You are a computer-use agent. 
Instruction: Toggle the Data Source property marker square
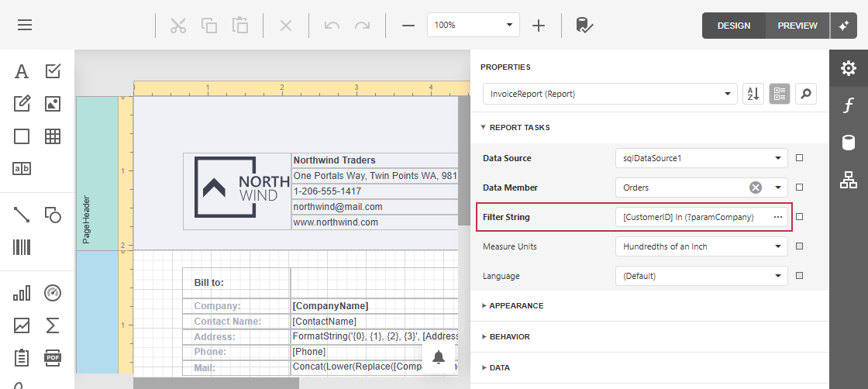tap(799, 158)
